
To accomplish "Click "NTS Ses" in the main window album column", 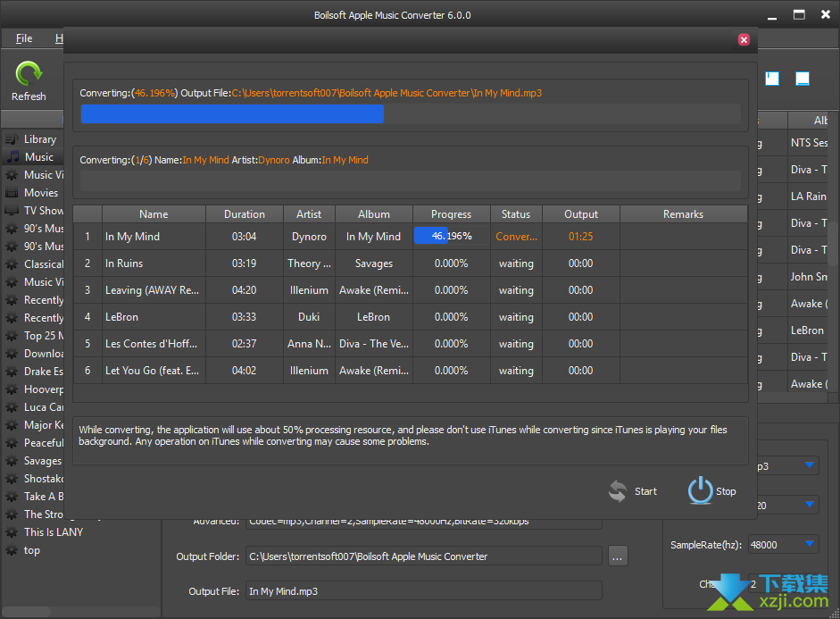I will pos(809,143).
